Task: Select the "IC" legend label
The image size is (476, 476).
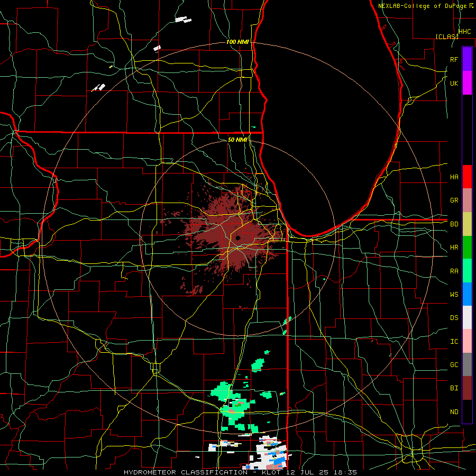Action: coord(454,342)
